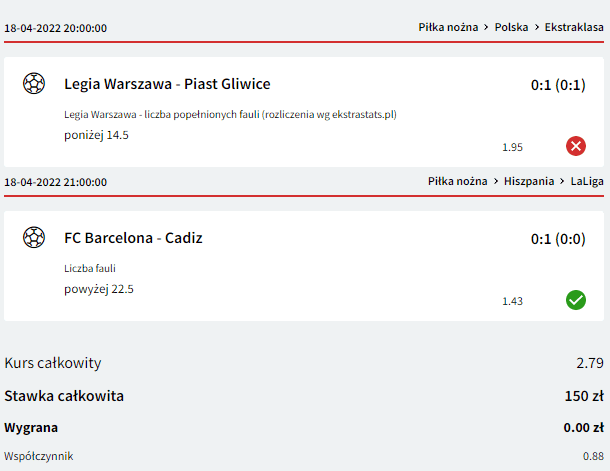
Task: Click the soccer ball icon beside FC Barcelona
Action: point(34,237)
